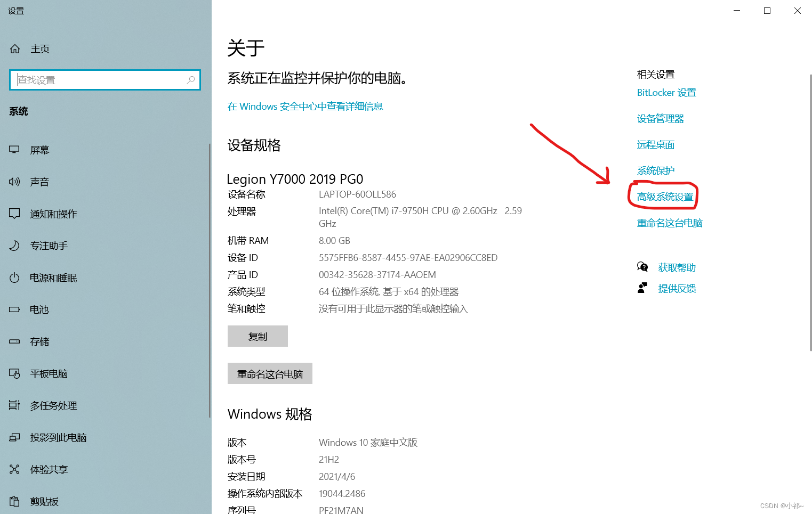Click the main page vertical scrollbar

(x=810, y=213)
